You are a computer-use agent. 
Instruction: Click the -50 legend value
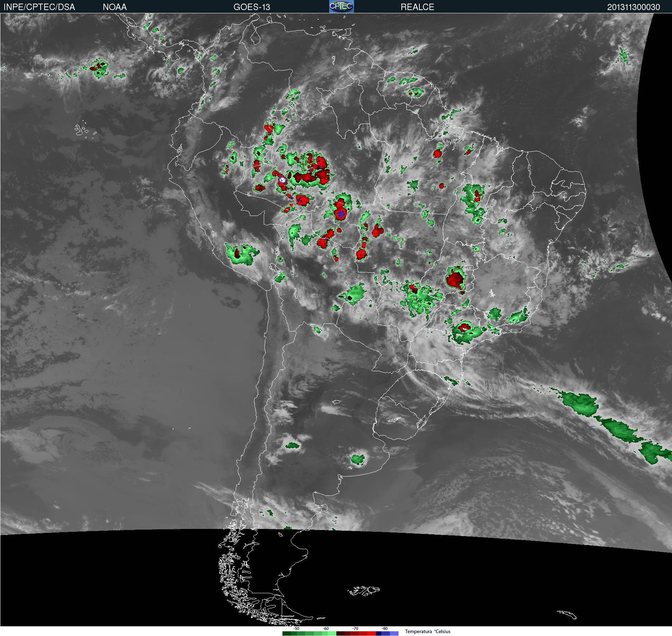[x=296, y=628]
